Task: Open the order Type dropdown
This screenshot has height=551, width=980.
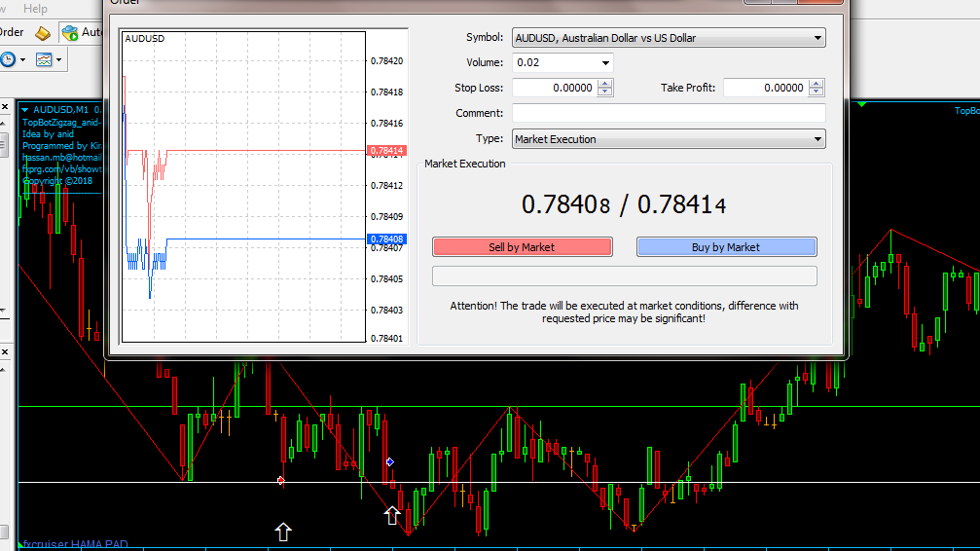Action: click(x=817, y=140)
